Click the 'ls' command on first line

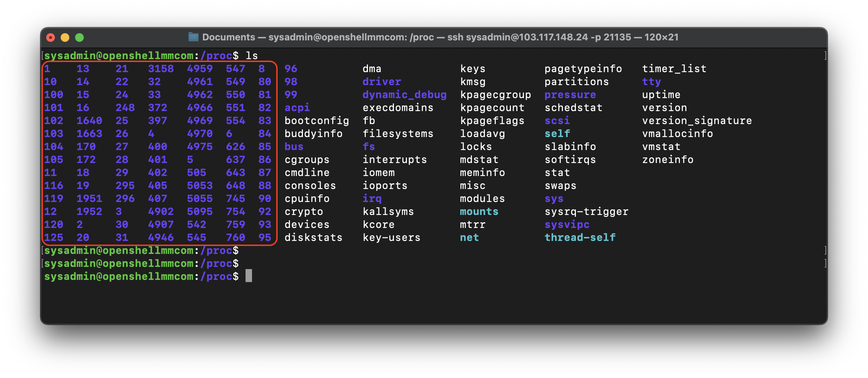[x=252, y=56]
